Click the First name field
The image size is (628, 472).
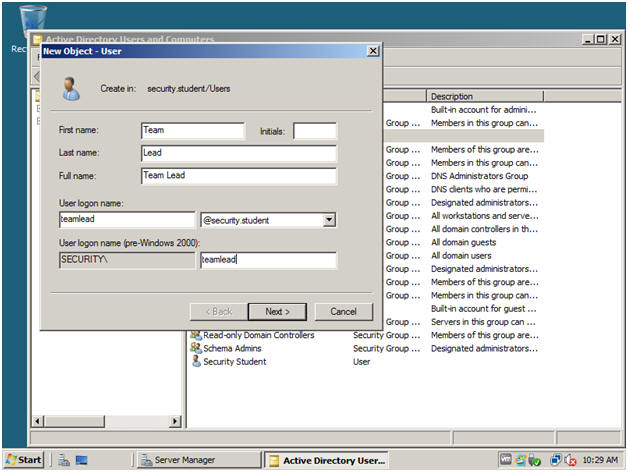193,130
